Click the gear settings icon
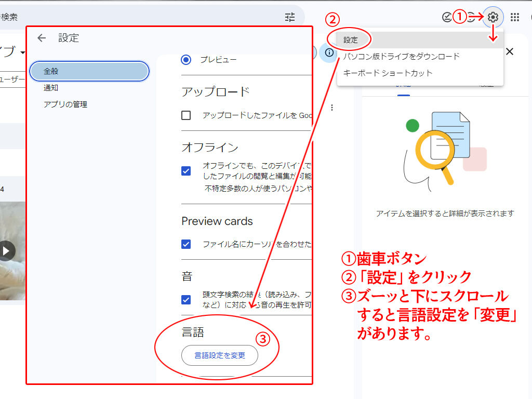Image resolution: width=532 pixels, height=399 pixels. pyautogui.click(x=493, y=17)
